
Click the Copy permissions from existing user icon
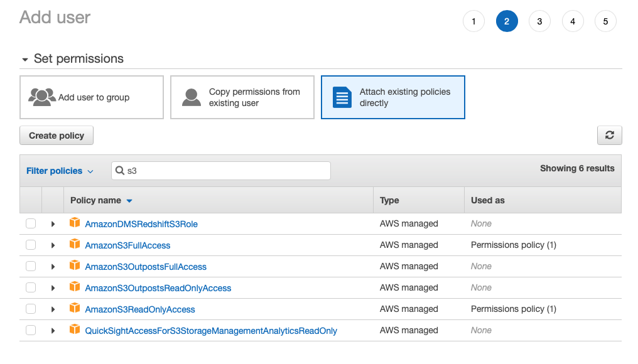[x=192, y=97]
